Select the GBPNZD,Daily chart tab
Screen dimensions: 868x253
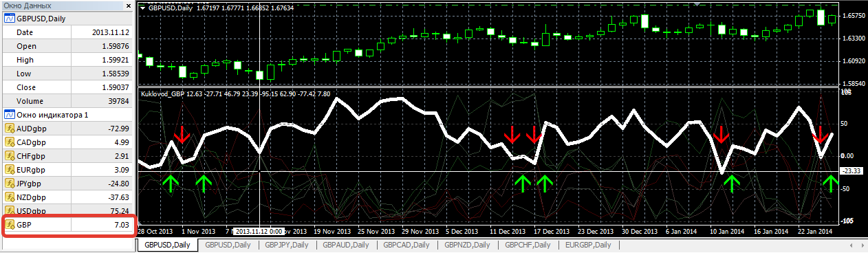tap(468, 245)
